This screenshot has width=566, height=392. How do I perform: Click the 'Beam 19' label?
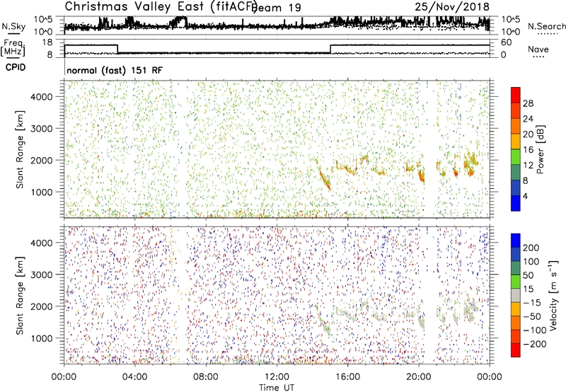point(276,8)
